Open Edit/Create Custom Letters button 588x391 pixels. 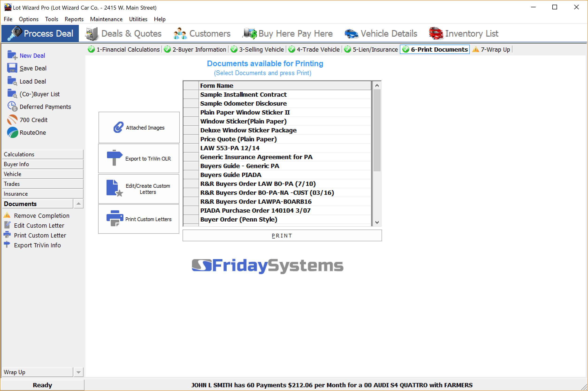(x=139, y=189)
